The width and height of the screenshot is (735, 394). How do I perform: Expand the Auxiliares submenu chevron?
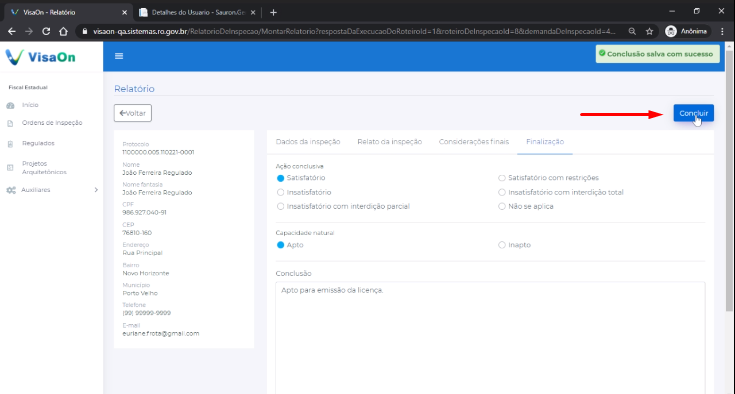point(96,190)
